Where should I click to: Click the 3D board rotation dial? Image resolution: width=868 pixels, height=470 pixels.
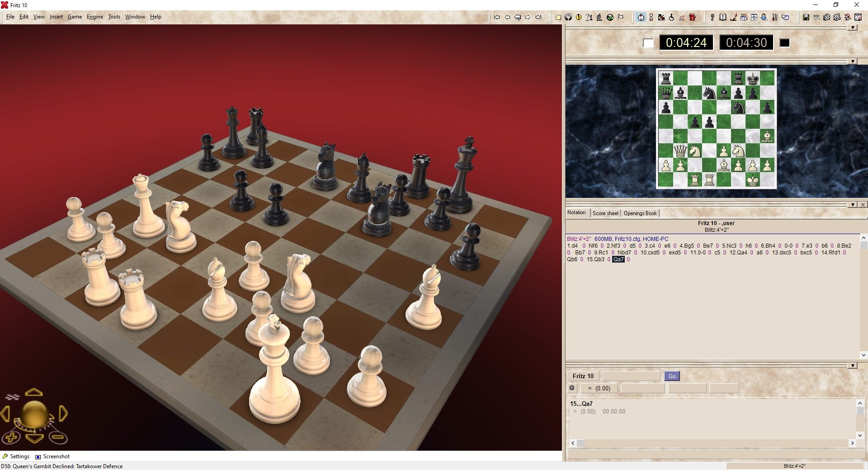34,424
